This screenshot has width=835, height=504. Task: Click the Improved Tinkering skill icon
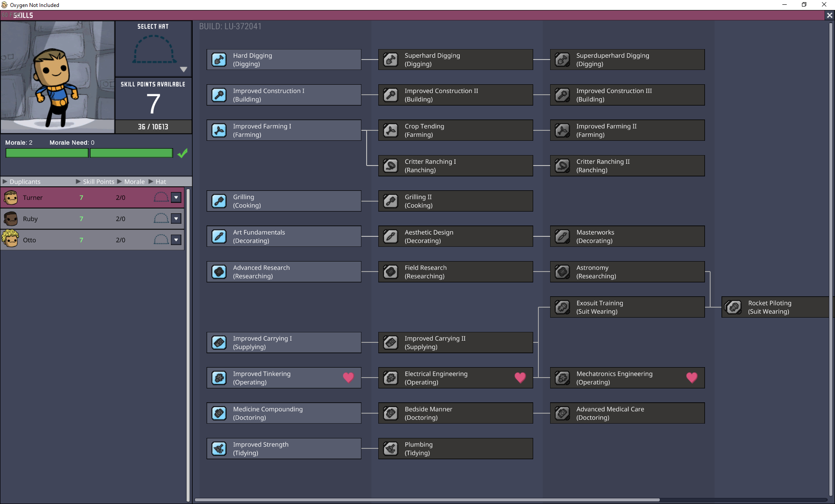(219, 378)
